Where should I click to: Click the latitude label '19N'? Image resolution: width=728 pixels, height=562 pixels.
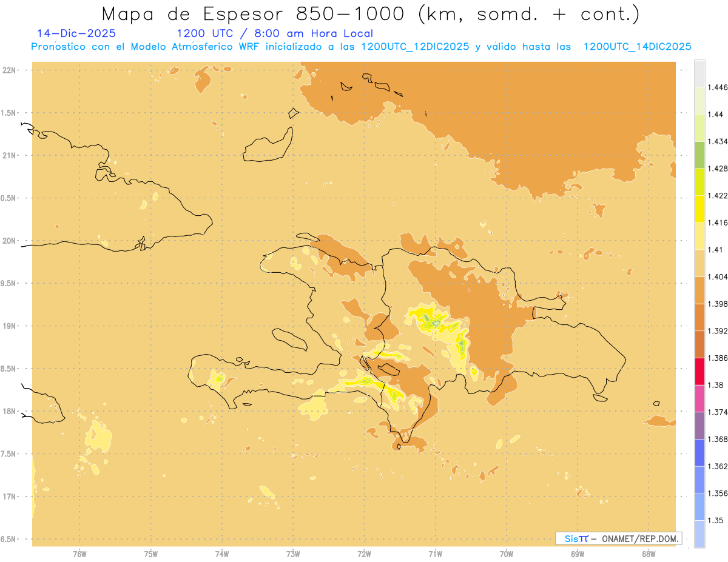(x=9, y=326)
